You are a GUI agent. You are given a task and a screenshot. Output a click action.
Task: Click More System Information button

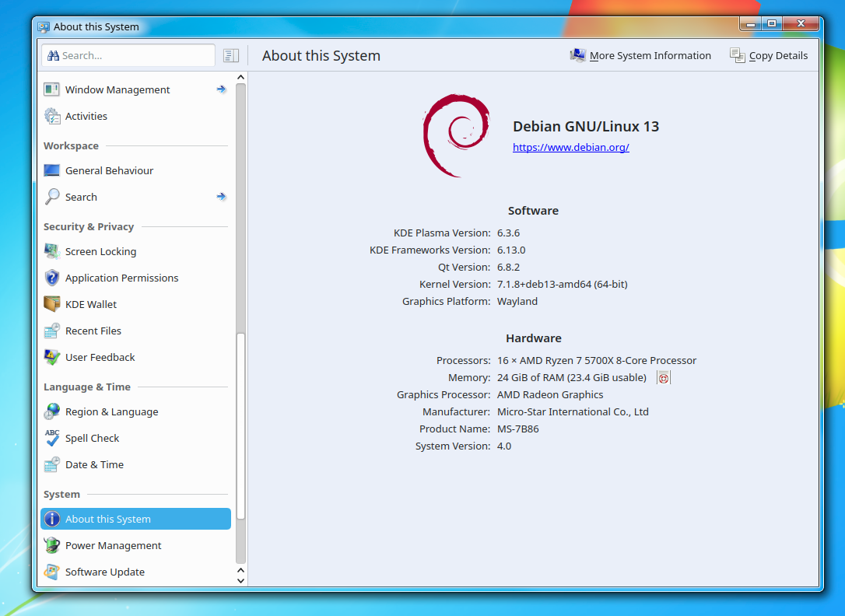click(x=640, y=55)
